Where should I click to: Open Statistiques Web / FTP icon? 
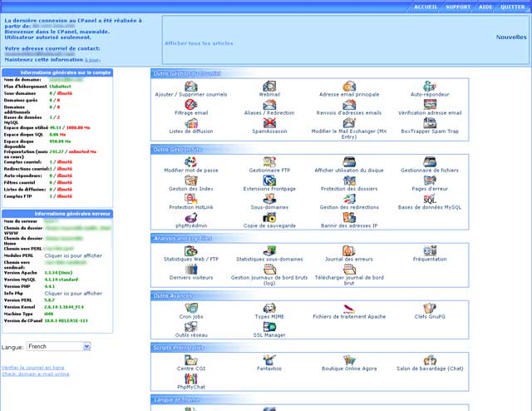(191, 250)
